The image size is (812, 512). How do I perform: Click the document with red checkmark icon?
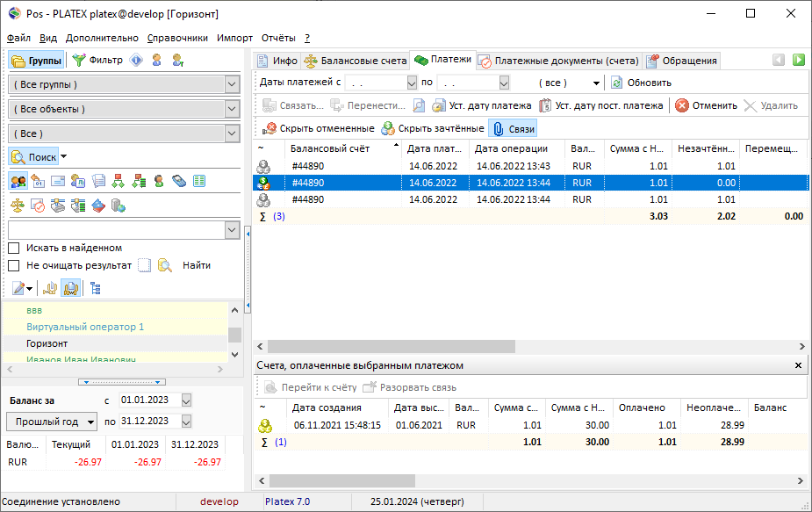point(38,206)
